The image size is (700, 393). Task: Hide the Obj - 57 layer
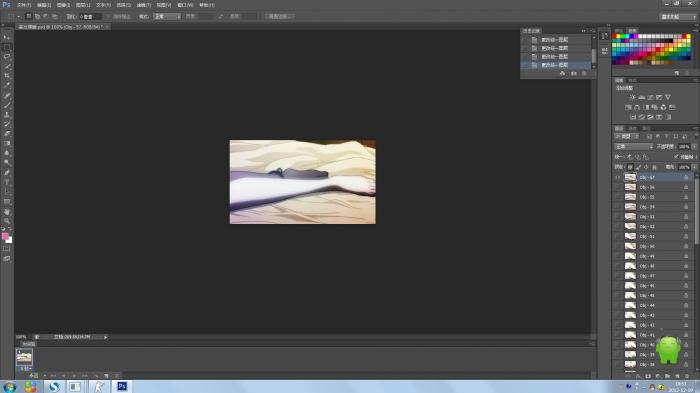pyautogui.click(x=618, y=177)
